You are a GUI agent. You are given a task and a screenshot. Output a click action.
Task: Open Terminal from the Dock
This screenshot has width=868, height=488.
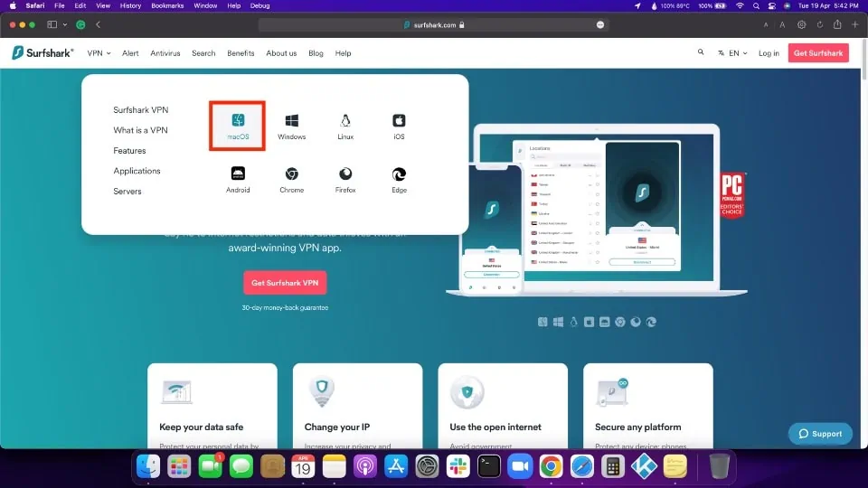(489, 466)
